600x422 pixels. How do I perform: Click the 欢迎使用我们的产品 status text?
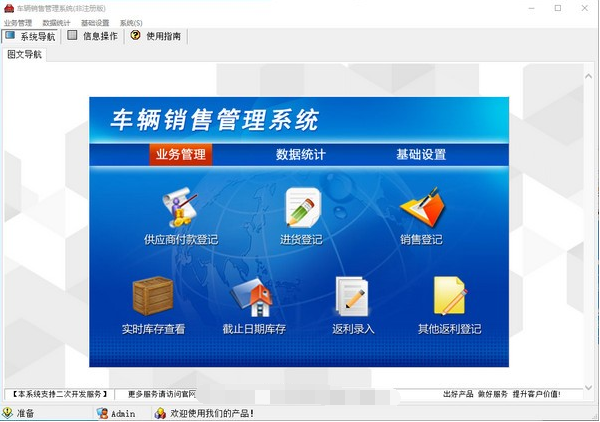[212, 414]
